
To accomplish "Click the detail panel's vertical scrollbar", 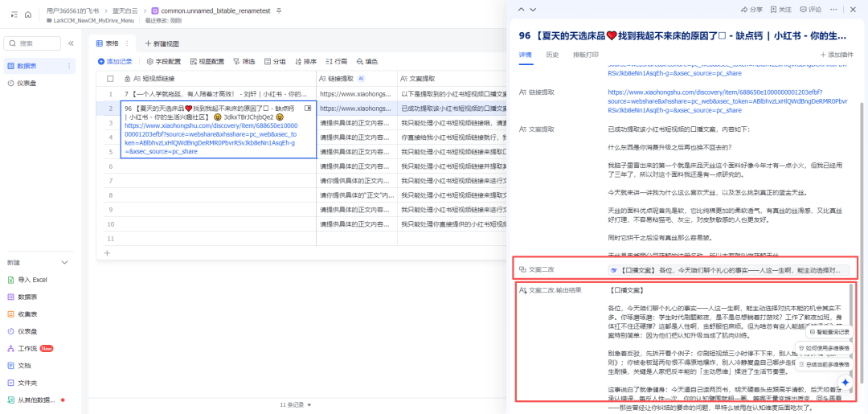I will click(860, 242).
